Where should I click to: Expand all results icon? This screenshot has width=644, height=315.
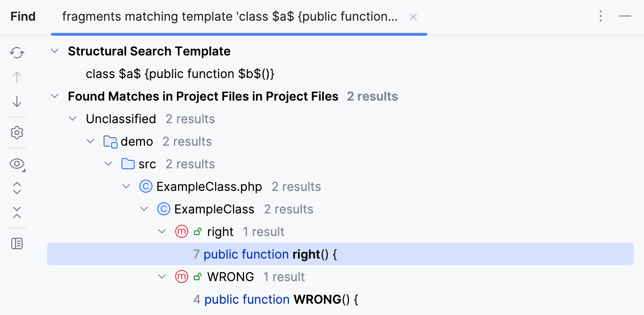pyautogui.click(x=17, y=188)
